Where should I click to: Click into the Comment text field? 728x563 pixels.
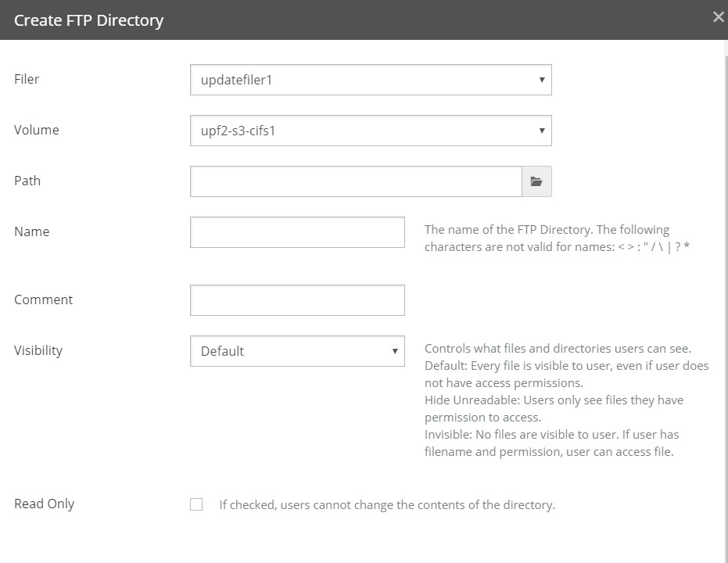(298, 300)
